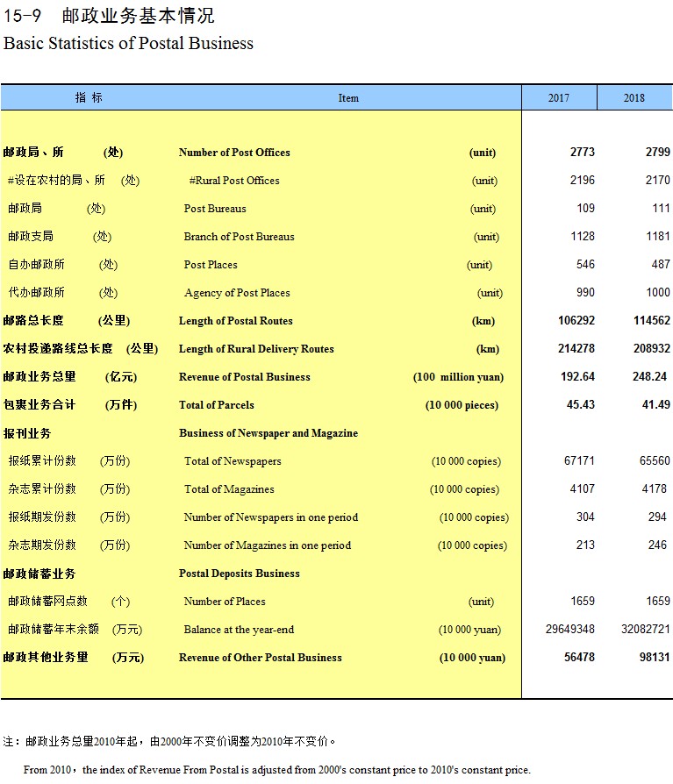
Task: Click 'Length of Rural Delivery Routes' label
Action: [x=256, y=349]
